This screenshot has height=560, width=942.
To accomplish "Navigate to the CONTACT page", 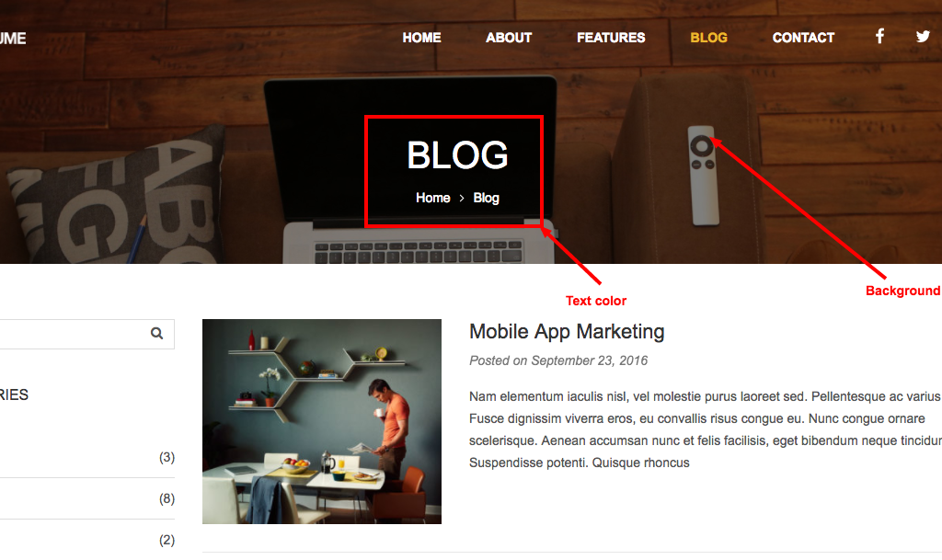I will 803,38.
